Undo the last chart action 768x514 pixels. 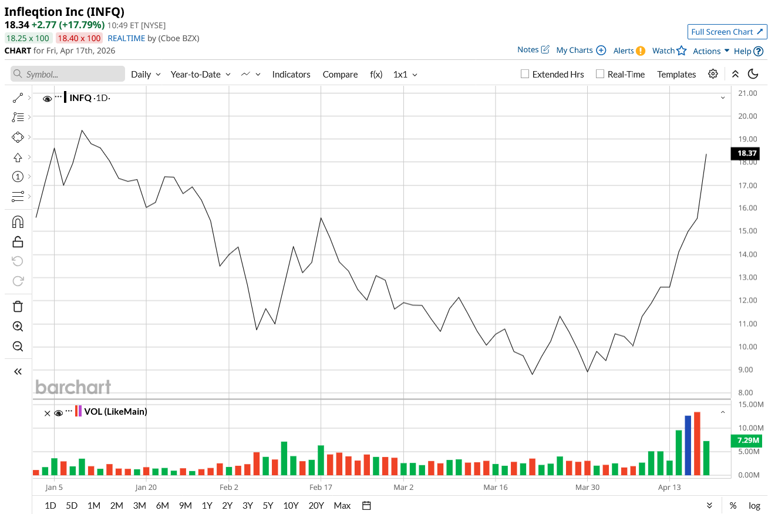(x=18, y=261)
